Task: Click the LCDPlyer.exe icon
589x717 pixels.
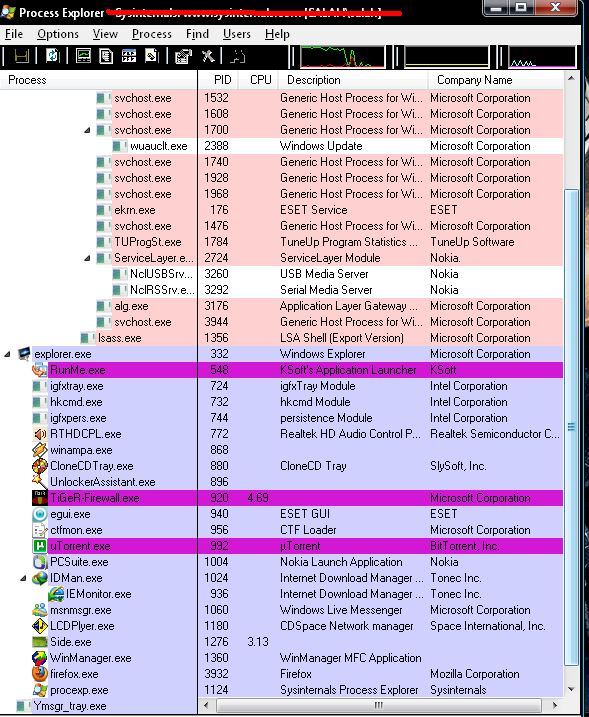Action: [x=40, y=626]
